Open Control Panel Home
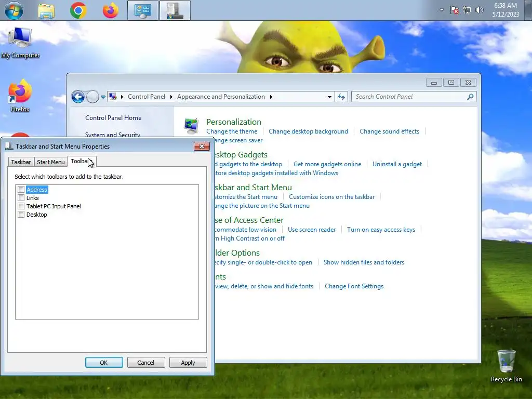The width and height of the screenshot is (532, 399). [113, 118]
